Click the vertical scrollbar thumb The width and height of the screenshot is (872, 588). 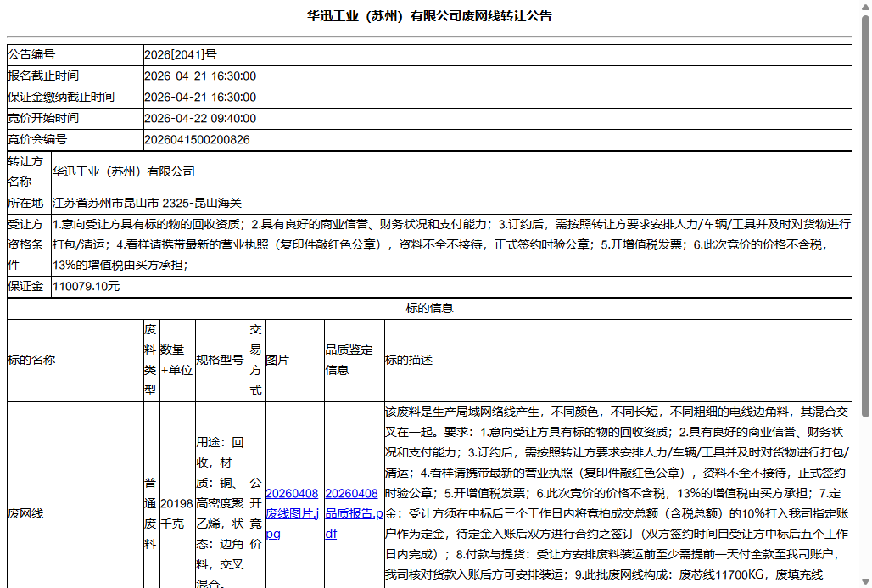865,216
